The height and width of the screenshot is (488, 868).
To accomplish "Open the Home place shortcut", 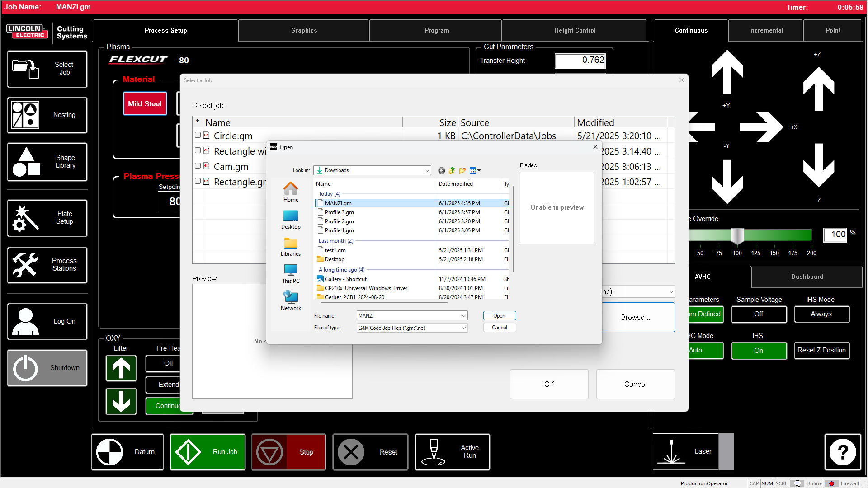I will pyautogui.click(x=291, y=192).
